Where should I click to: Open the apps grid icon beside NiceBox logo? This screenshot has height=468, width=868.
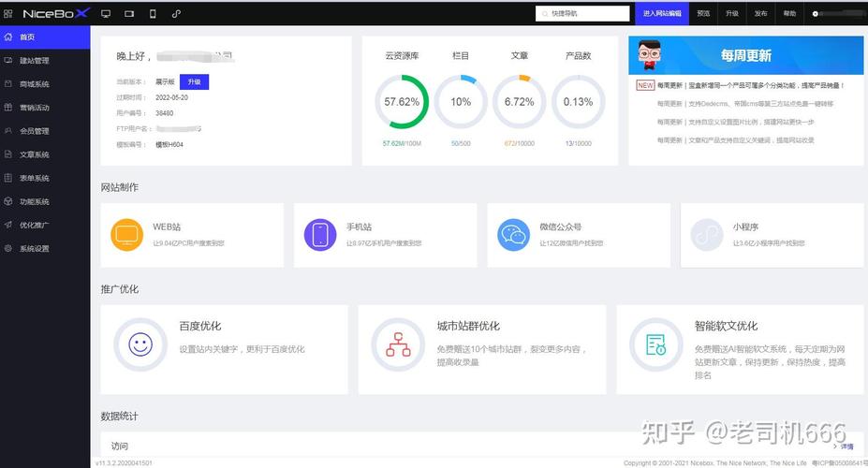tap(7, 14)
